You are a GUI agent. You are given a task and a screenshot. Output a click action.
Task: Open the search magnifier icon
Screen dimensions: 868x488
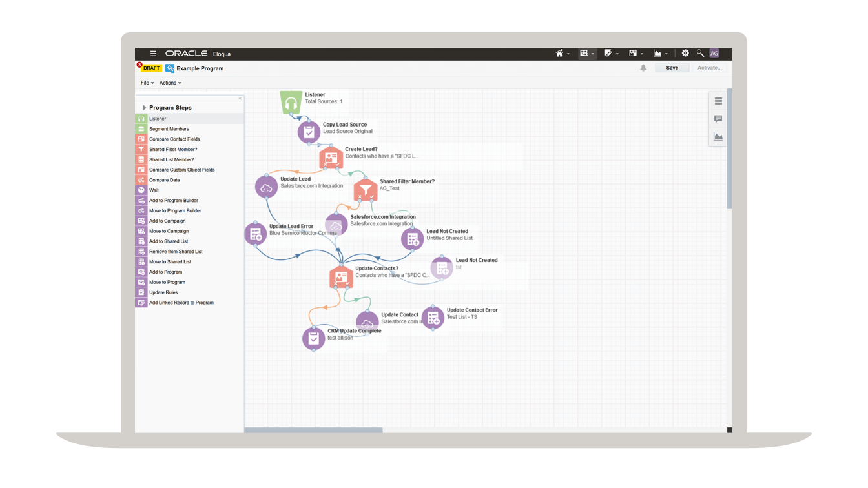pyautogui.click(x=700, y=53)
